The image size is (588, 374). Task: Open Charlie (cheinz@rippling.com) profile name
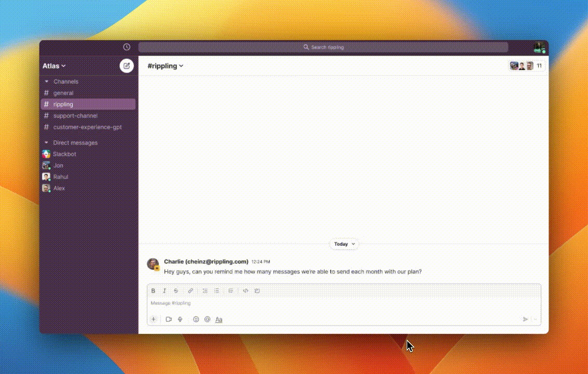(206, 261)
